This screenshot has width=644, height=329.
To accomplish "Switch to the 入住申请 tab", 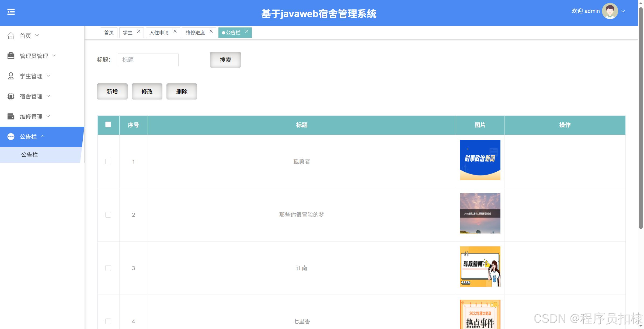I will (x=159, y=33).
